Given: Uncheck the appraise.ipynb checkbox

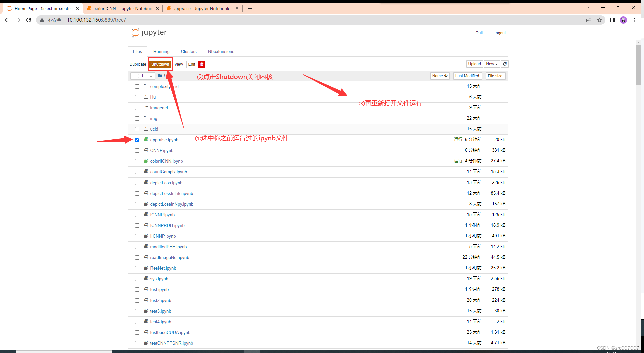Looking at the screenshot, I should (137, 140).
